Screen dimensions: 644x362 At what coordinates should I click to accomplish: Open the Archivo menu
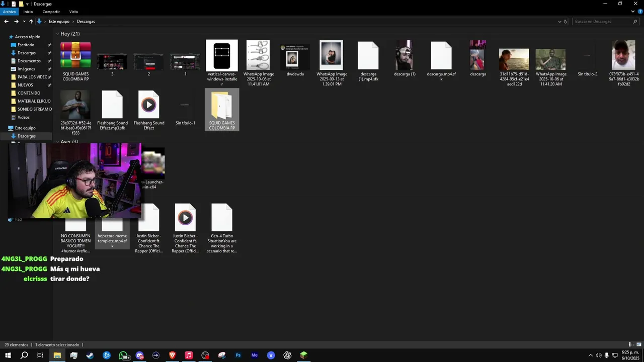point(9,12)
